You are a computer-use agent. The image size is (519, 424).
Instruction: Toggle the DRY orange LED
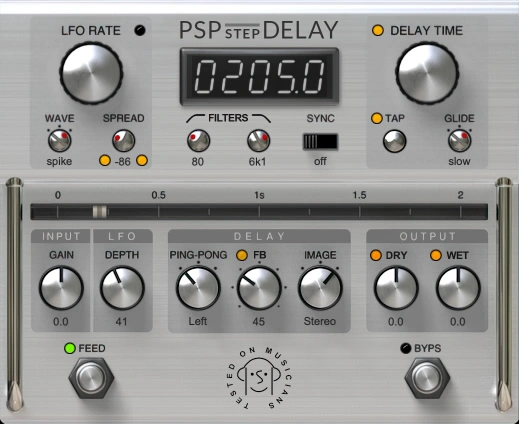pyautogui.click(x=376, y=255)
